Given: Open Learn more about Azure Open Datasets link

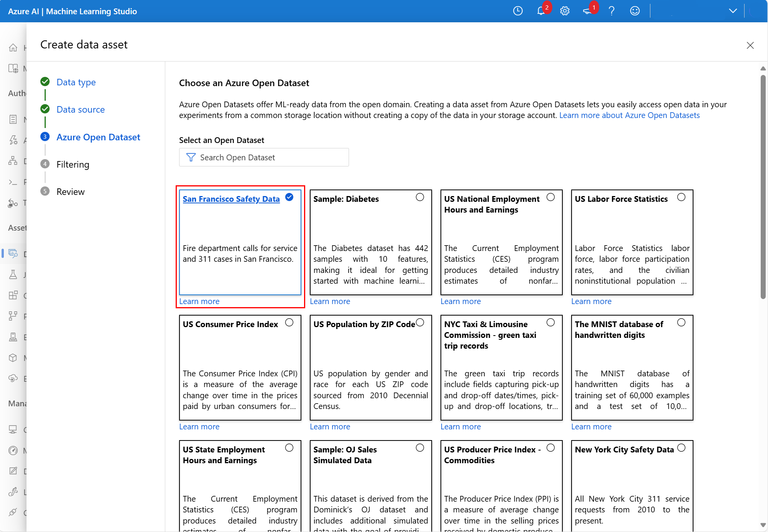Looking at the screenshot, I should [x=629, y=115].
